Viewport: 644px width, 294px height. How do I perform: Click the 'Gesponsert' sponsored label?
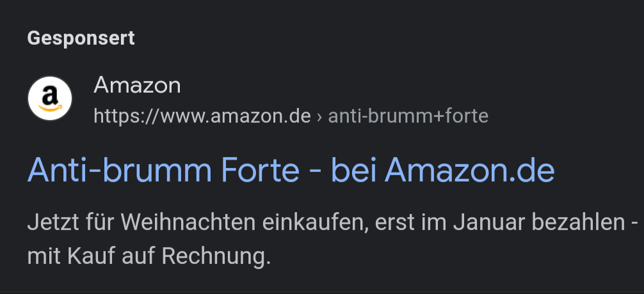pyautogui.click(x=81, y=38)
